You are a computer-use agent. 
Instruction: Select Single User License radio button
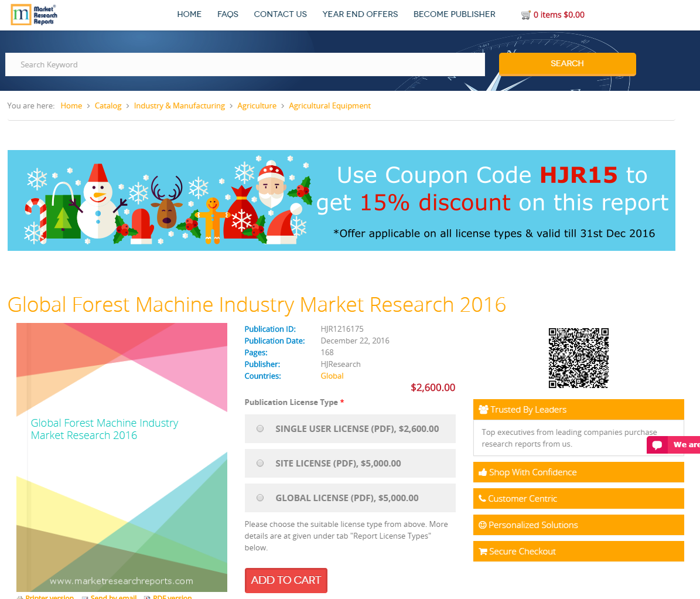pos(260,428)
